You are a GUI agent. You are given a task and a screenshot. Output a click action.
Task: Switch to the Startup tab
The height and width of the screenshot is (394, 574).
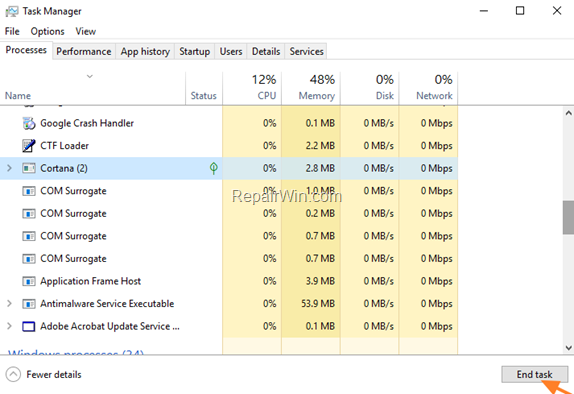[194, 52]
